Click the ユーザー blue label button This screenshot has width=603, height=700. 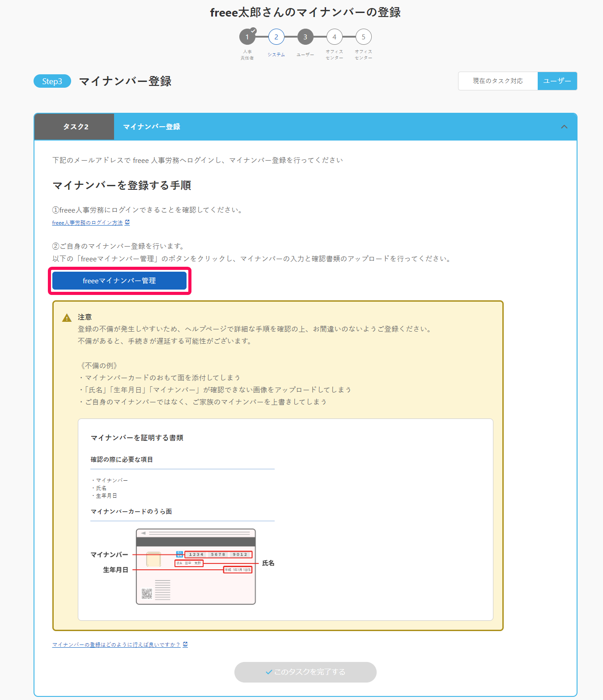click(x=557, y=81)
